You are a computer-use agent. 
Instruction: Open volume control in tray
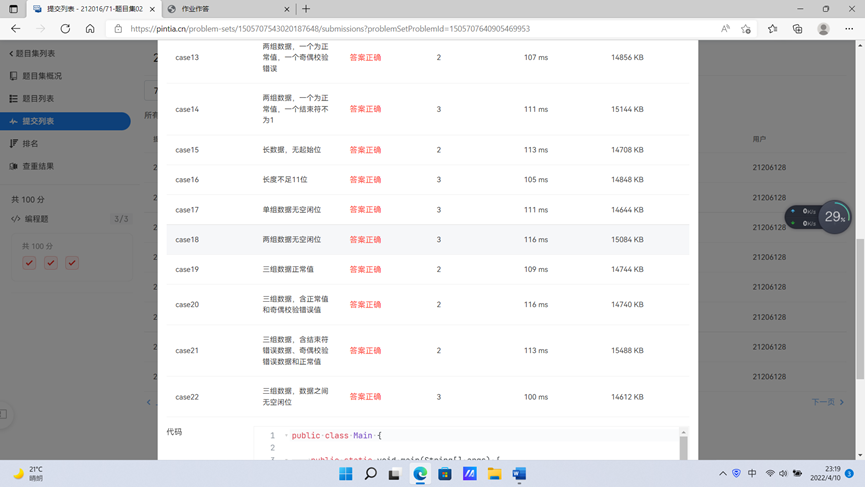pyautogui.click(x=783, y=473)
